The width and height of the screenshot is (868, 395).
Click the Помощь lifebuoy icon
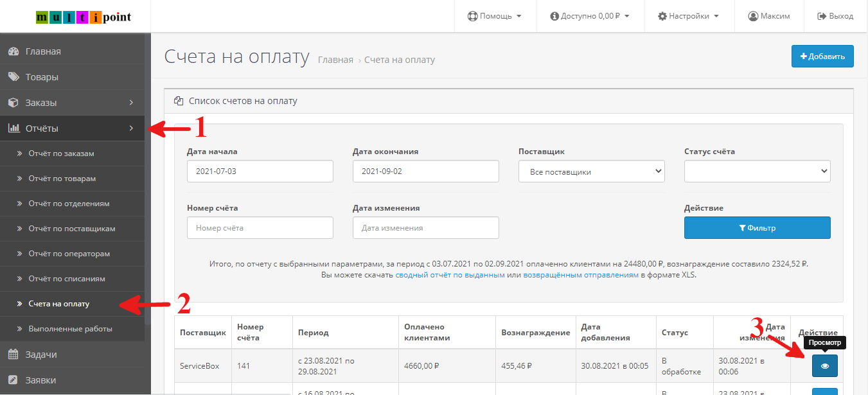(x=472, y=16)
